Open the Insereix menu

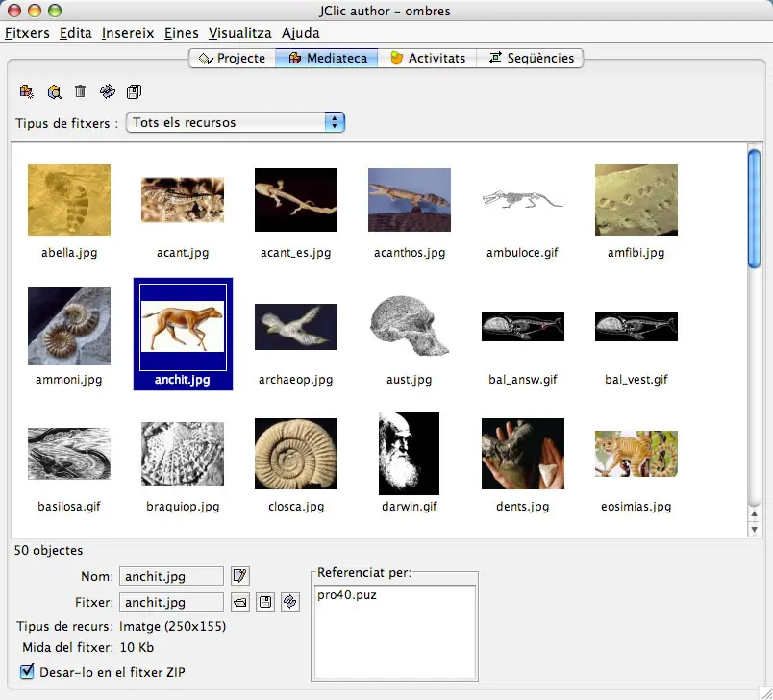[x=128, y=33]
